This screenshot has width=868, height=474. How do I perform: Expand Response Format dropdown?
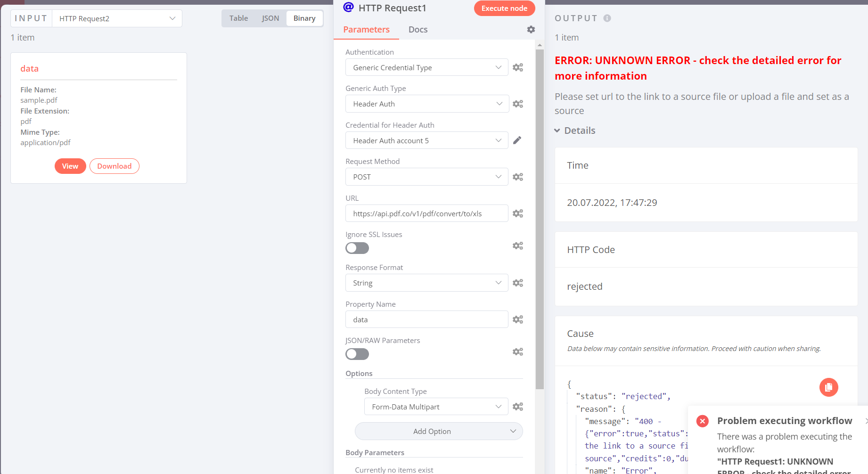pyautogui.click(x=426, y=283)
